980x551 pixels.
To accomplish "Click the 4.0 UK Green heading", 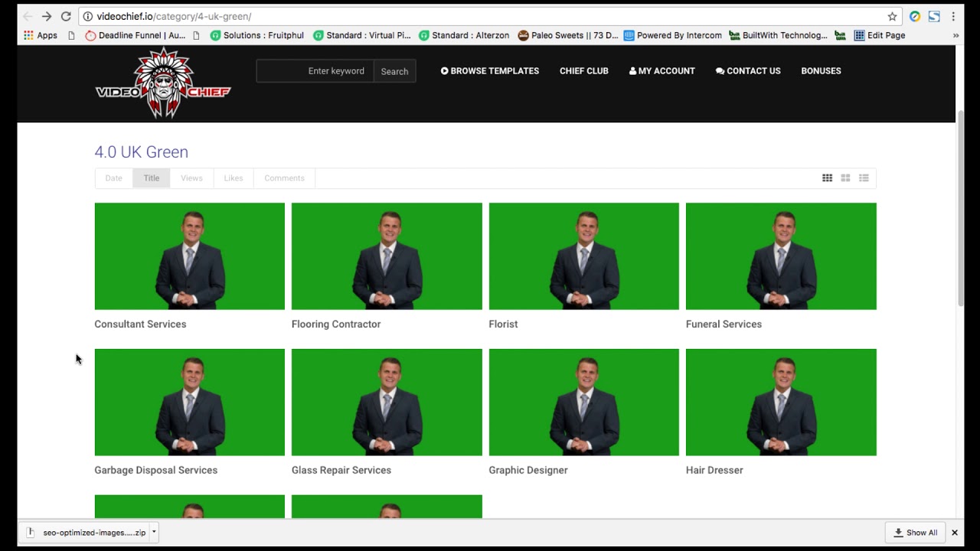I will (x=142, y=152).
